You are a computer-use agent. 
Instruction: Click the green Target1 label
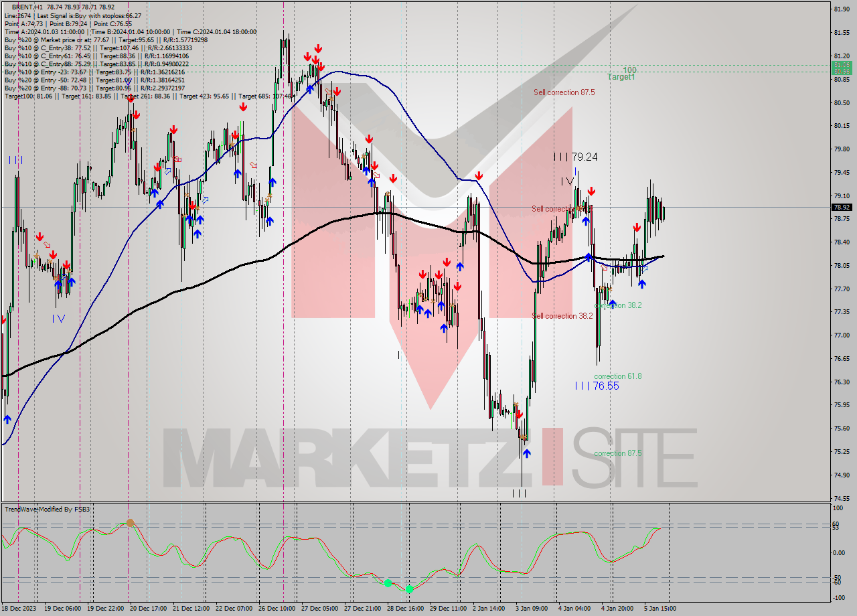pyautogui.click(x=621, y=77)
